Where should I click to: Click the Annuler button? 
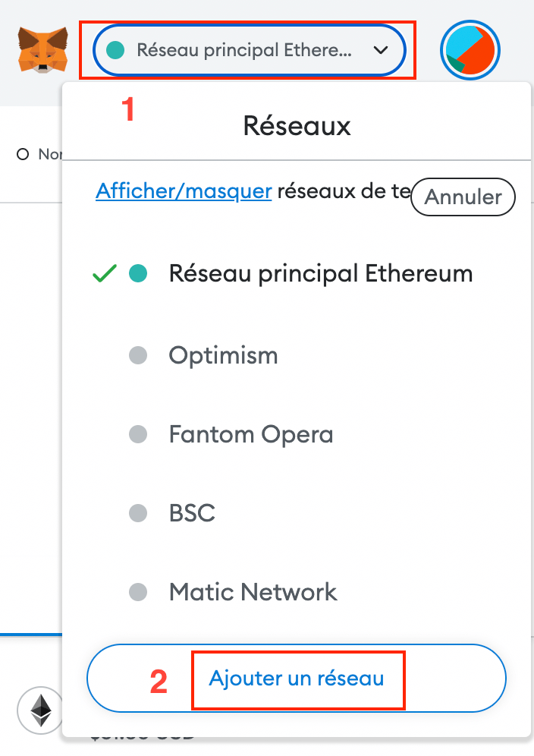point(463,197)
